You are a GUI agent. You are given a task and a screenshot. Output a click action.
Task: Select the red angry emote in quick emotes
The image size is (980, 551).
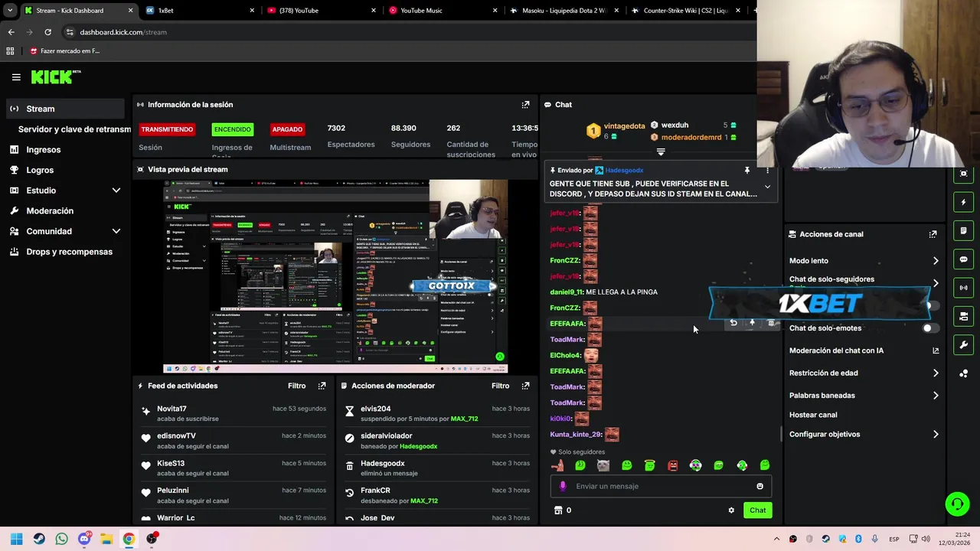pos(672,465)
